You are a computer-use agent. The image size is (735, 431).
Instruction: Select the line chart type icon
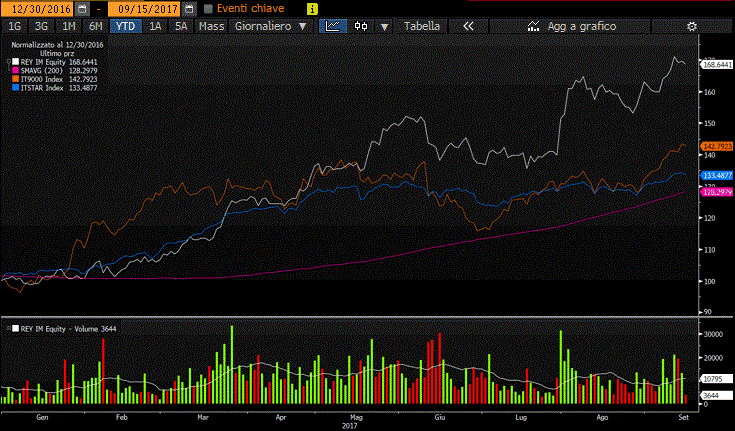pos(332,26)
